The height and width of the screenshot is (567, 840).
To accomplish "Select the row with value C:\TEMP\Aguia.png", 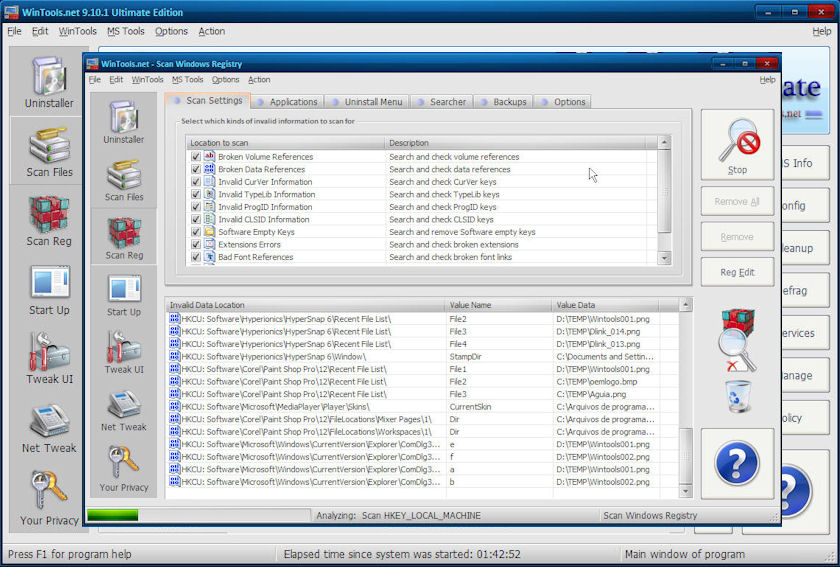I will tap(423, 394).
